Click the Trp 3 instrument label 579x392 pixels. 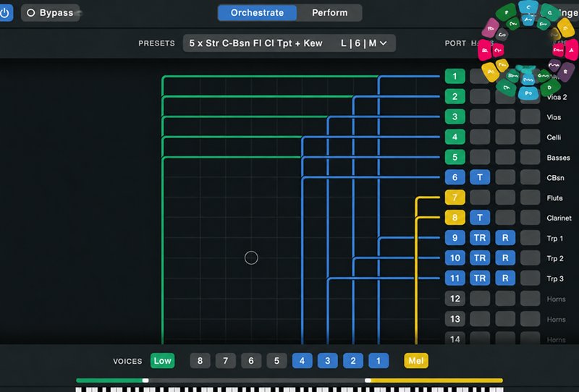555,278
